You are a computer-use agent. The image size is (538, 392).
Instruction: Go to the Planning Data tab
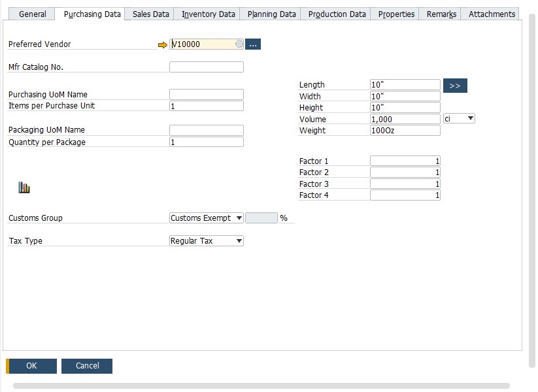pos(271,14)
